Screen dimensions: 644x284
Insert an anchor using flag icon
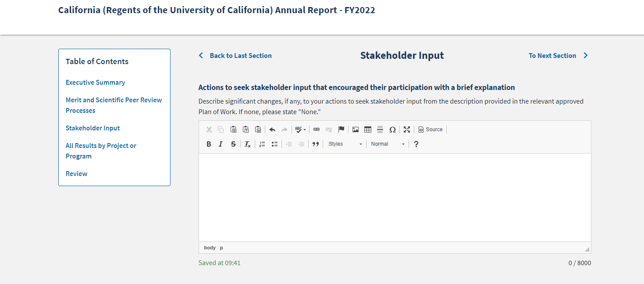tap(341, 129)
